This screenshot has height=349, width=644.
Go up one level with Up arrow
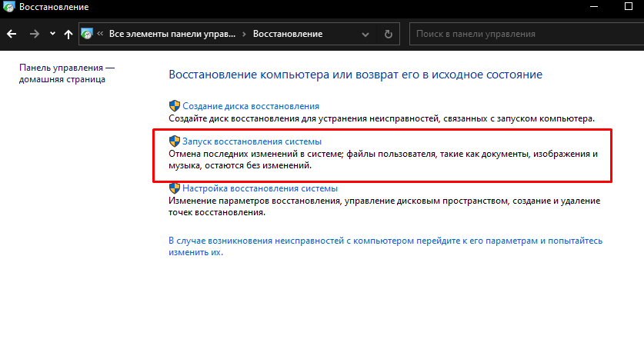(68, 35)
